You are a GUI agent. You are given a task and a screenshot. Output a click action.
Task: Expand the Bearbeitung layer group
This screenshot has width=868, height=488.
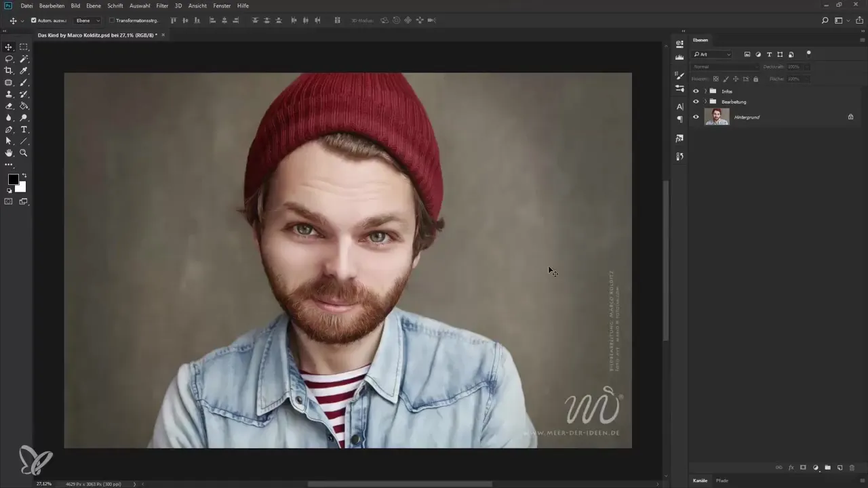coord(705,102)
